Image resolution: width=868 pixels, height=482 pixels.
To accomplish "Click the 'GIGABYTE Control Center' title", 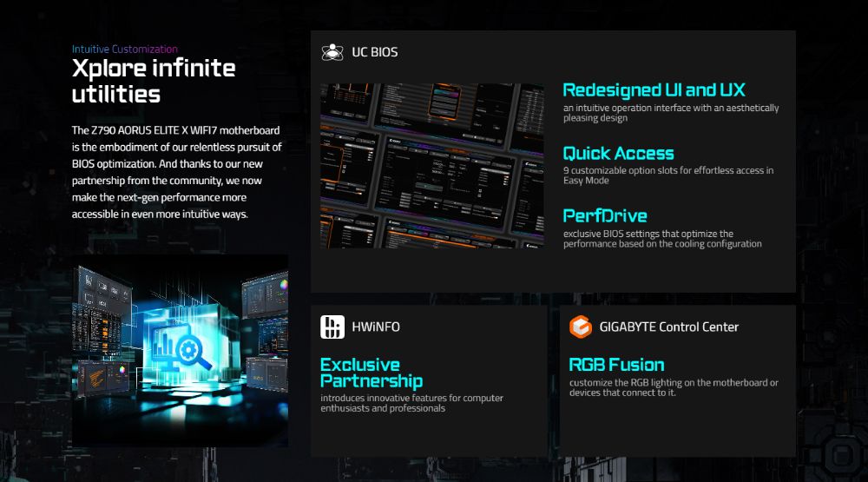I will point(668,327).
